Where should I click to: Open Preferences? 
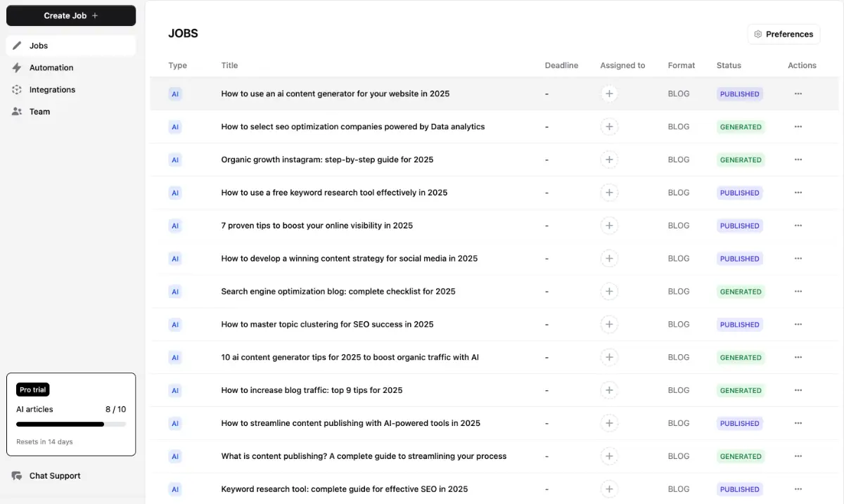pos(784,34)
